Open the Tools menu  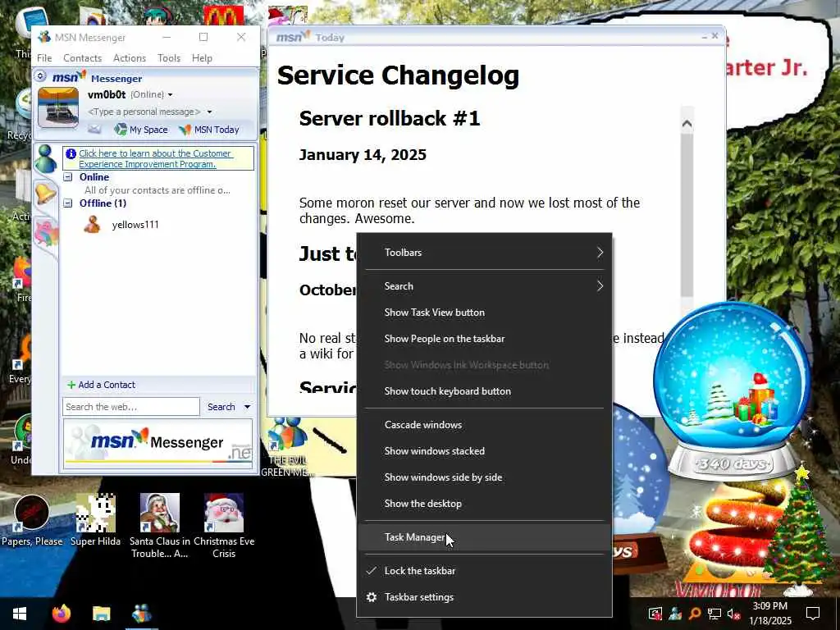point(169,58)
